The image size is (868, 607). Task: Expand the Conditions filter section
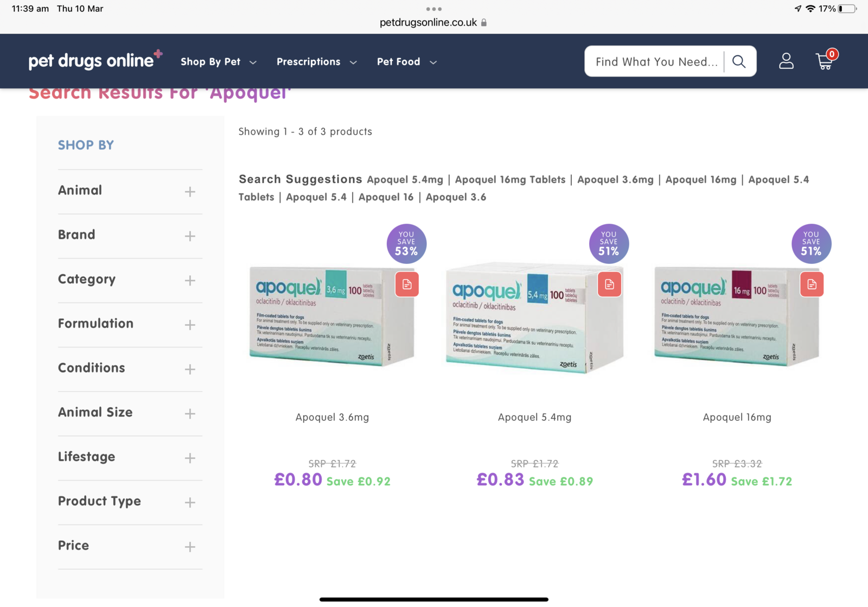click(190, 369)
